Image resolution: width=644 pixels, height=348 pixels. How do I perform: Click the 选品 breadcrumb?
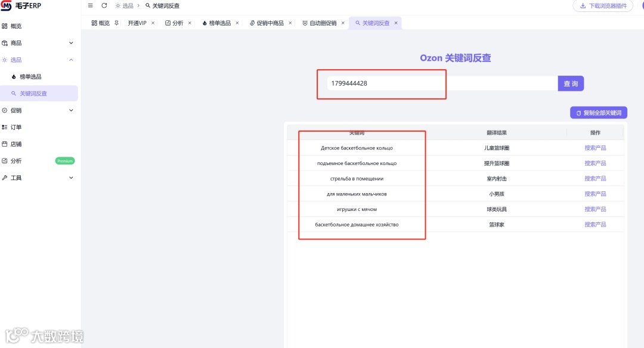click(125, 6)
